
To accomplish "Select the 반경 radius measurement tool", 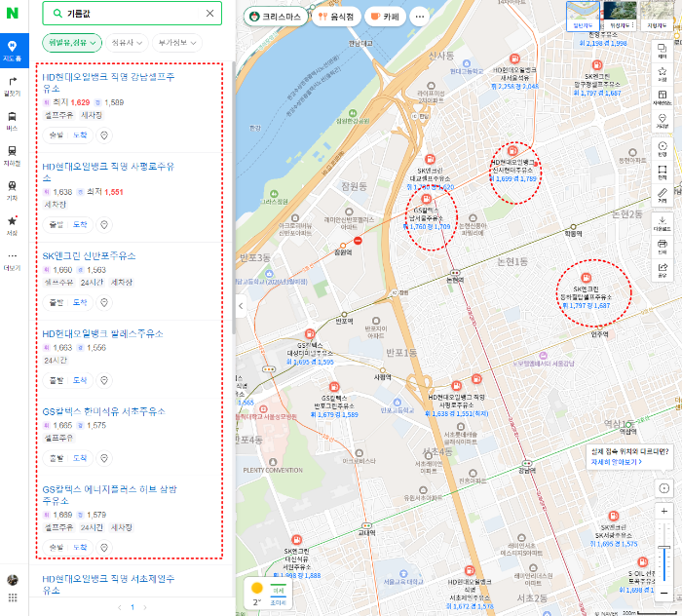I will click(x=663, y=149).
